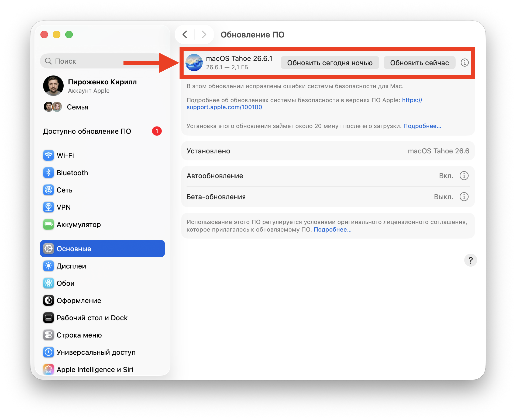Screen dimensions: 516x420
Task: Click the macOS Tahoe 26 update icon
Action: (x=194, y=63)
